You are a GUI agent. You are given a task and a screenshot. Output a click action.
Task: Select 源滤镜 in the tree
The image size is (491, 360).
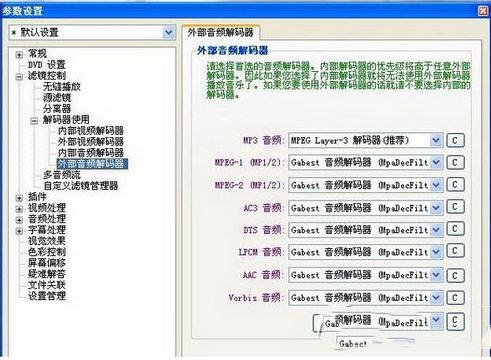point(57,98)
